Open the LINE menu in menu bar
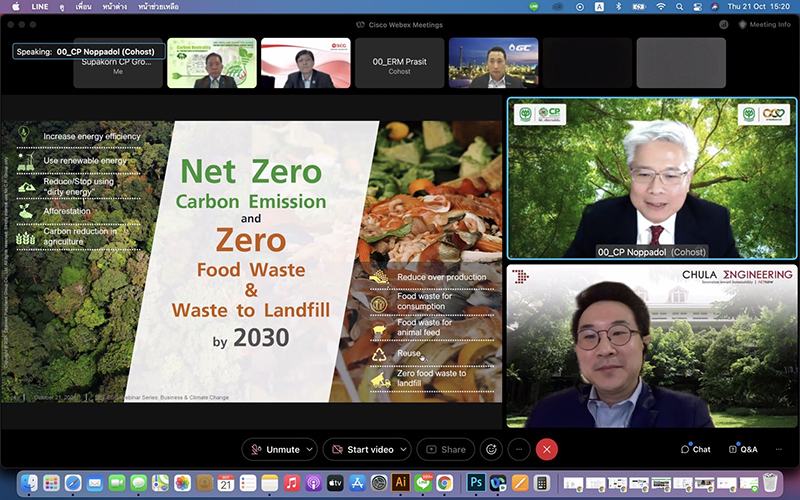Screen dimensions: 800x500 (x=40, y=6)
